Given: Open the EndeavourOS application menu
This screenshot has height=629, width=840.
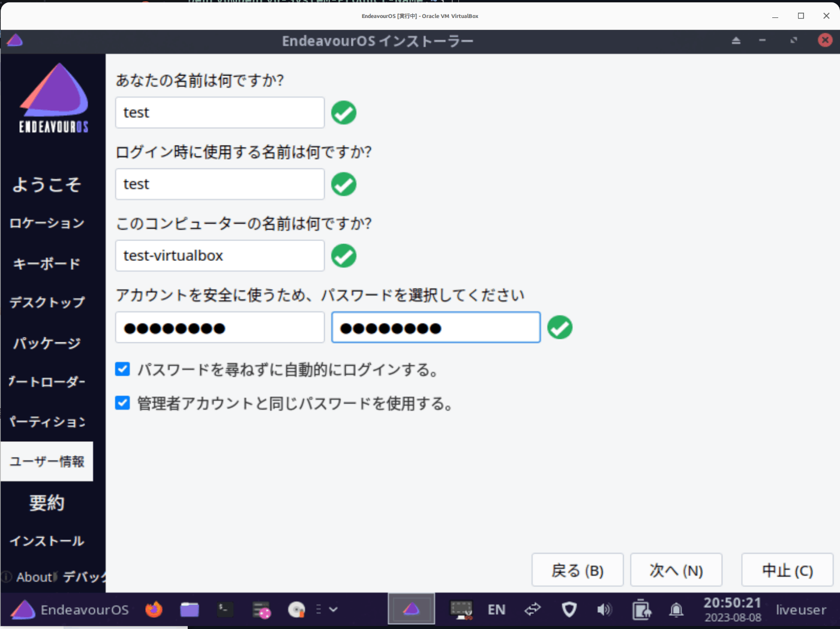Looking at the screenshot, I should [x=70, y=610].
